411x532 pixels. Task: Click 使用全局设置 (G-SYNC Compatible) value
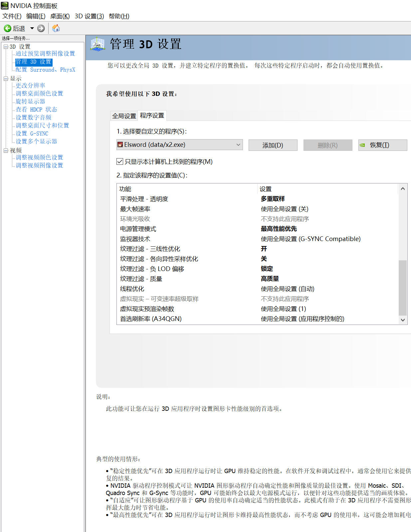click(311, 239)
